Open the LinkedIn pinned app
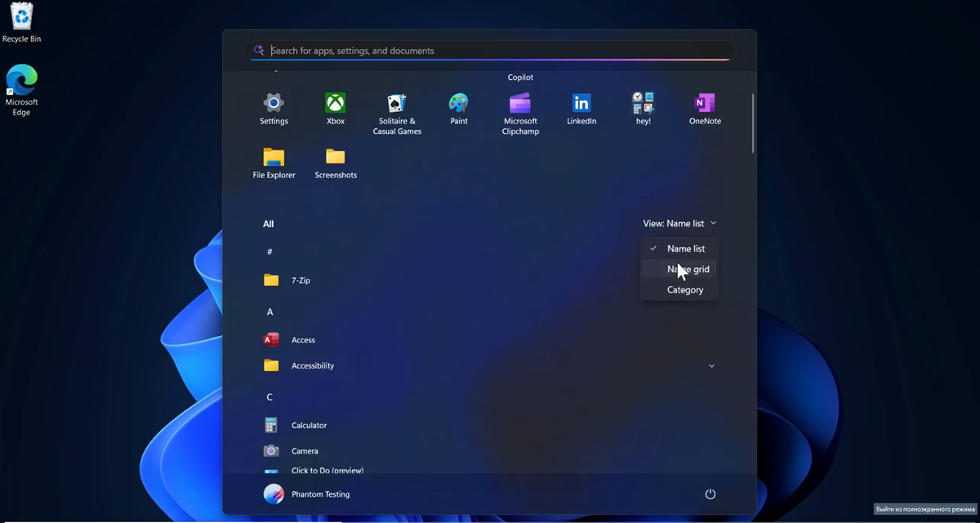 pyautogui.click(x=581, y=103)
